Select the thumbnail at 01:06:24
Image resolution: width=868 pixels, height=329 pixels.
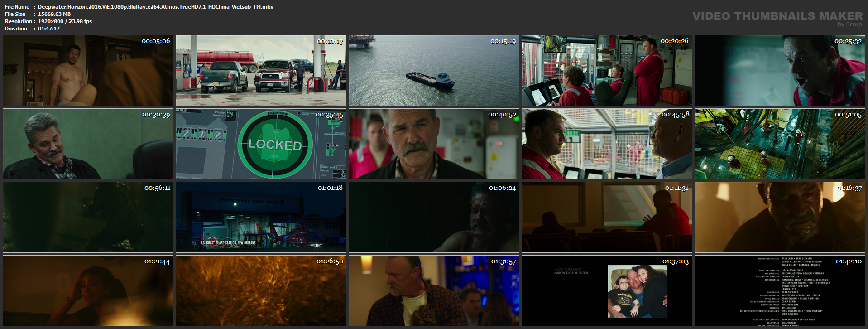434,217
